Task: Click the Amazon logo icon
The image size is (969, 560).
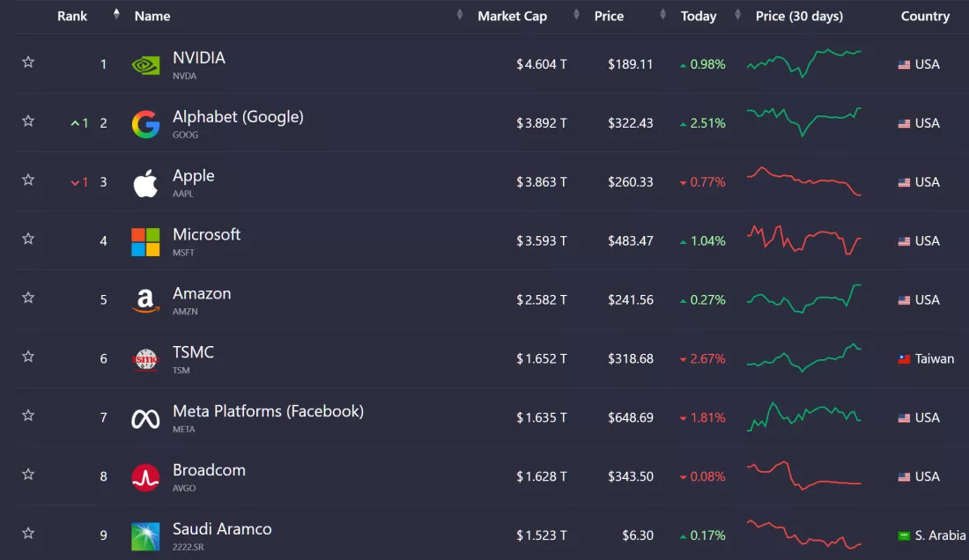Action: tap(145, 301)
